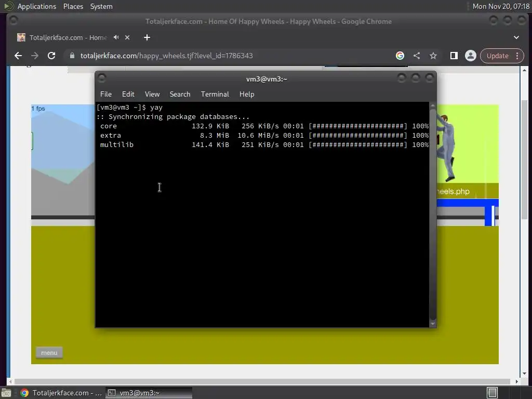Click the game menu button
The height and width of the screenshot is (399, 532).
[x=49, y=353]
